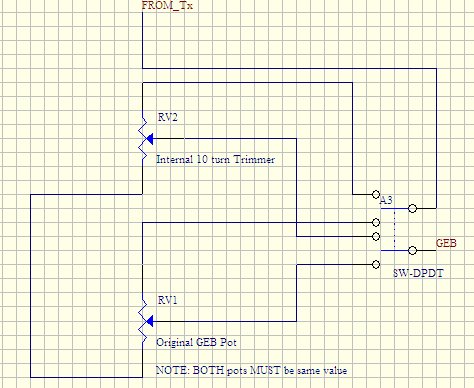
Task: Click the GEB output terminal circle
Action: coord(412,251)
